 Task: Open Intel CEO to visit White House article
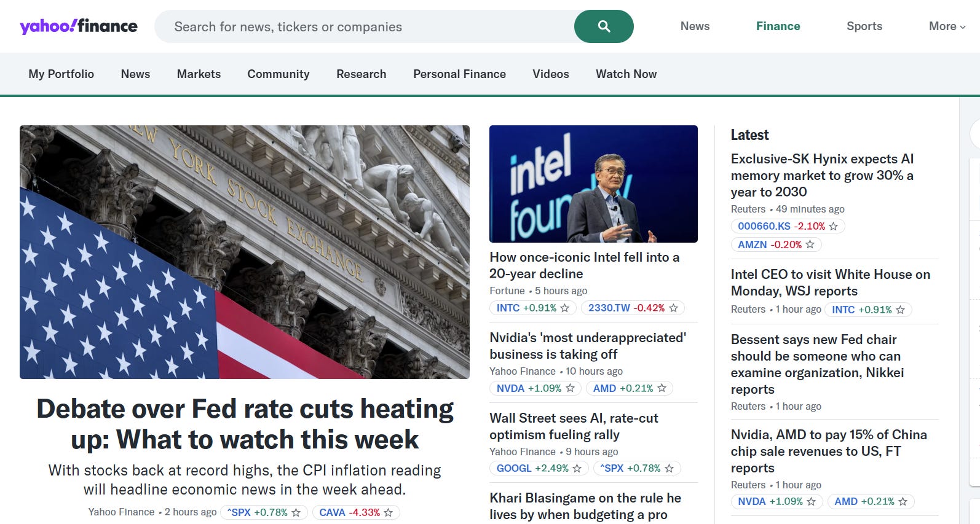[x=830, y=283]
